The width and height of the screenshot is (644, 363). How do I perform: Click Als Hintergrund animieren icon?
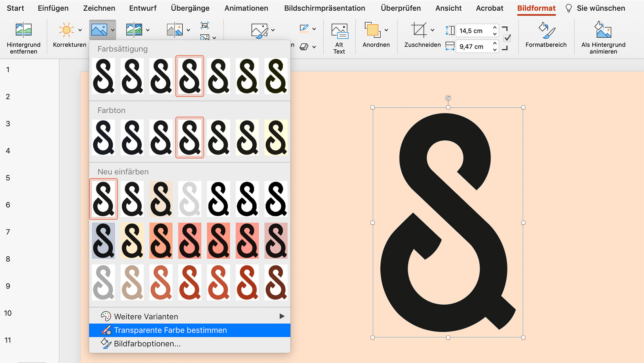[x=603, y=30]
